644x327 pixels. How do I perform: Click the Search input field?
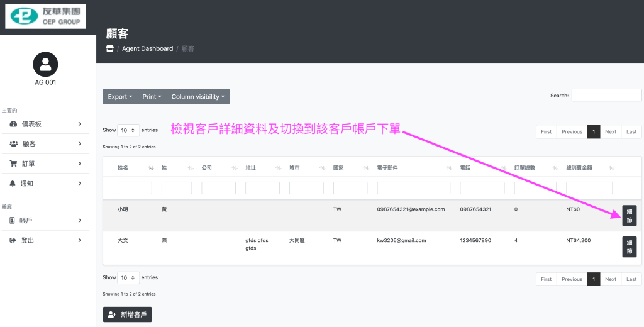pos(606,96)
